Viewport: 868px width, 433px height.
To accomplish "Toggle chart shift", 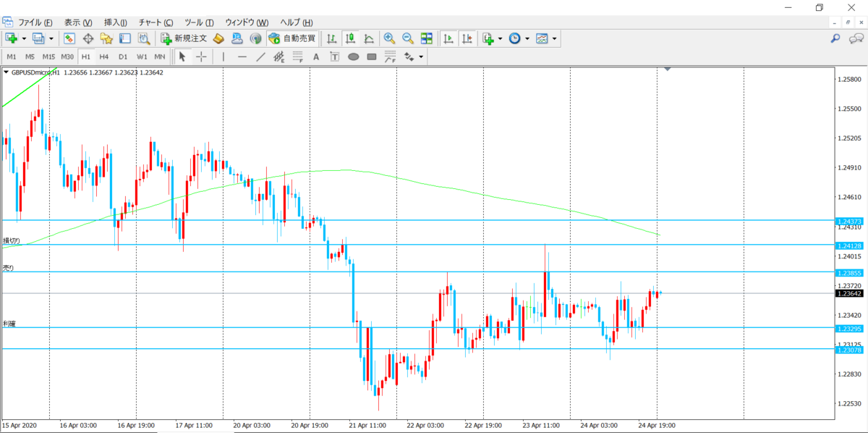I will [x=467, y=38].
